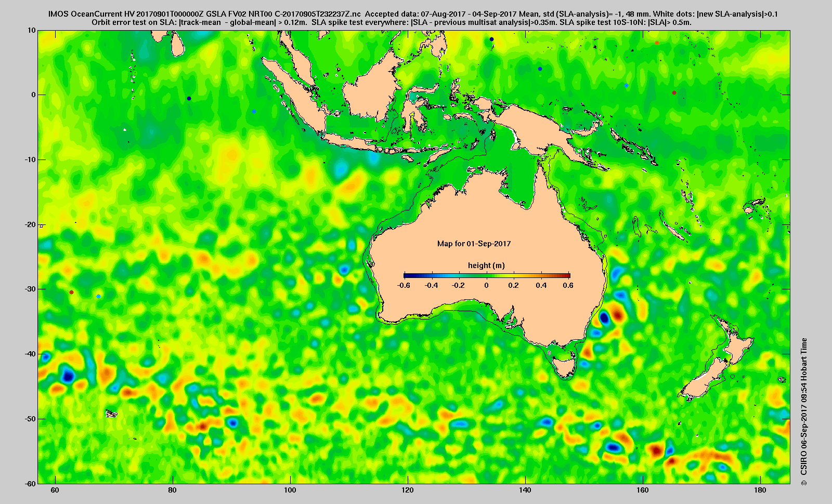
Task: Click the dark blue dot near 135E 8N
Action: [x=491, y=39]
